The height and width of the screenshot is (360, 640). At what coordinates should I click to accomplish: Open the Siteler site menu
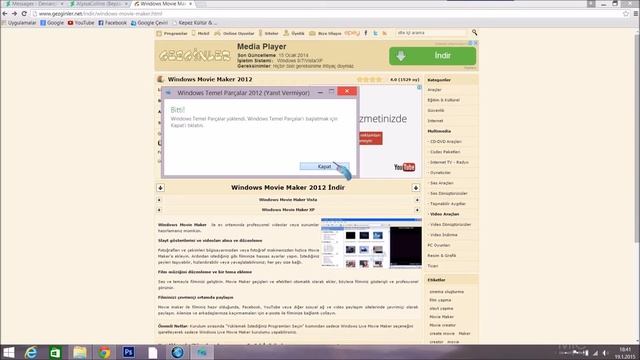pyautogui.click(x=268, y=33)
